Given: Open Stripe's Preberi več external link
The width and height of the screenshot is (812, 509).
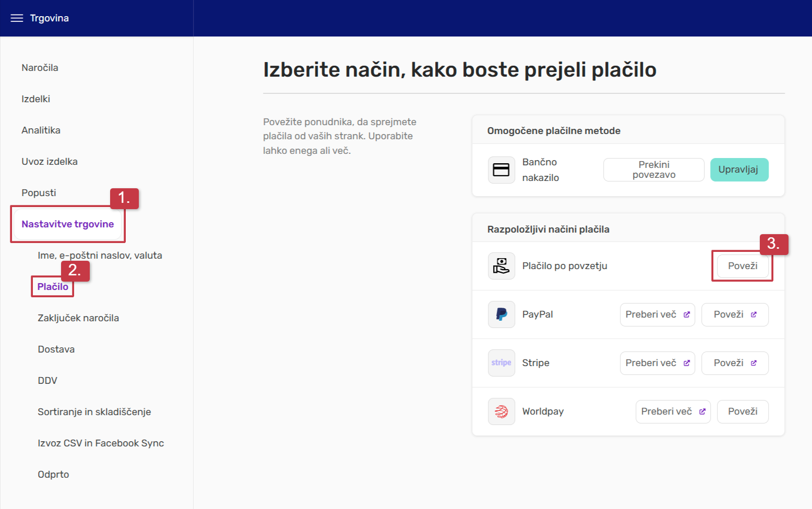Looking at the screenshot, I should pos(657,363).
